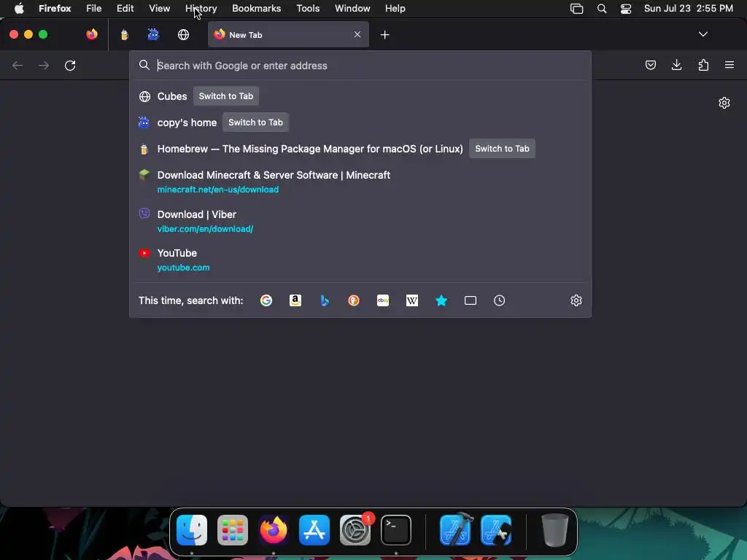
Task: Open Stage Manager windows icon in menu bar
Action: coord(576,9)
